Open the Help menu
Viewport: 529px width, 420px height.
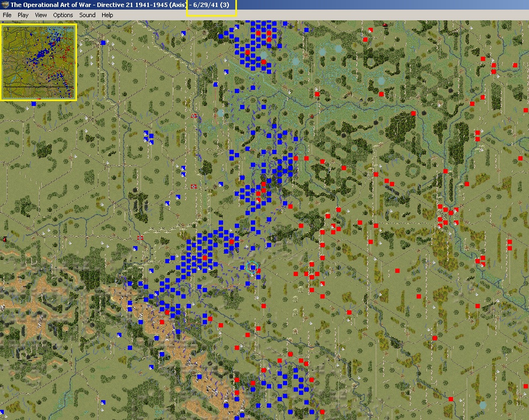[x=107, y=15]
